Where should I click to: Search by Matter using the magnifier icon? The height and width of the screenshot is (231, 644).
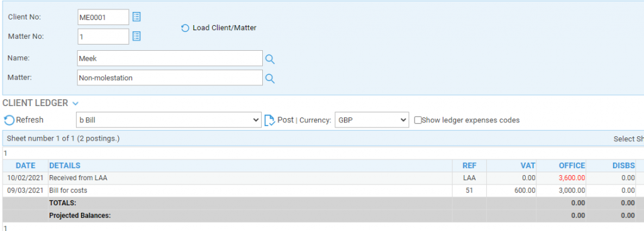(270, 78)
